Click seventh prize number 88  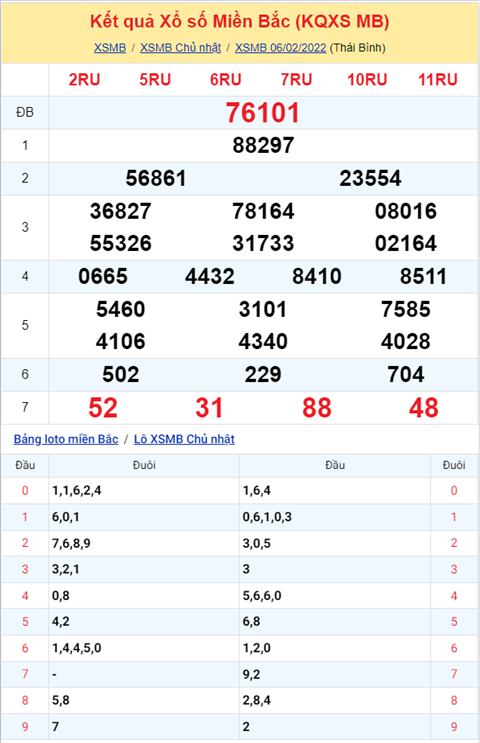pos(317,408)
